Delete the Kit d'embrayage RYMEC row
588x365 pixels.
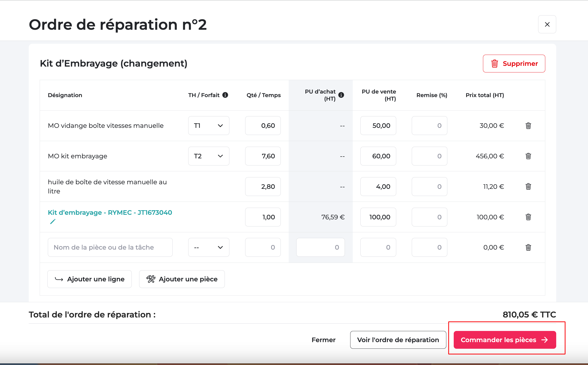pos(528,217)
